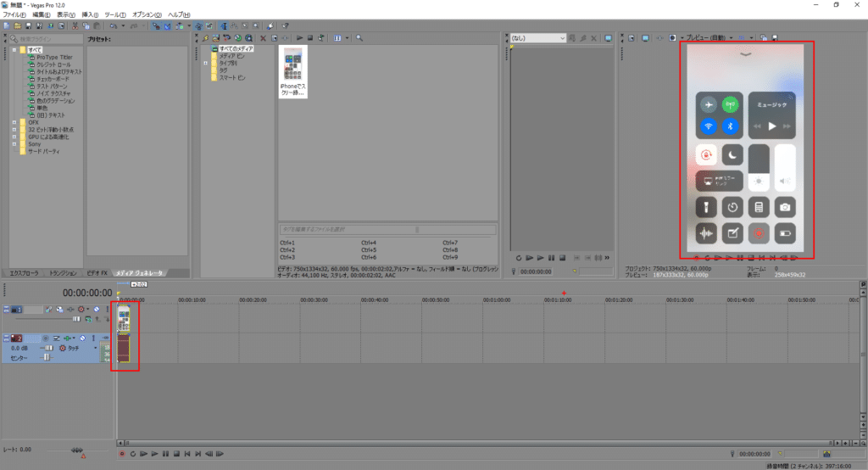The image size is (868, 470).
Task: Click the What's This help icon
Action: [x=285, y=26]
